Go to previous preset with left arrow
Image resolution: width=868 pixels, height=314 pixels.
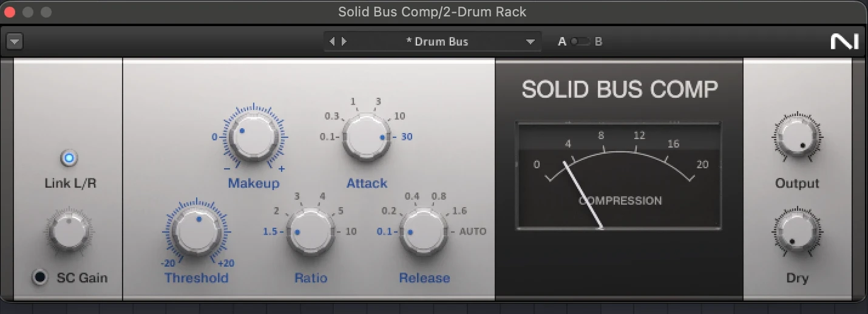(332, 42)
